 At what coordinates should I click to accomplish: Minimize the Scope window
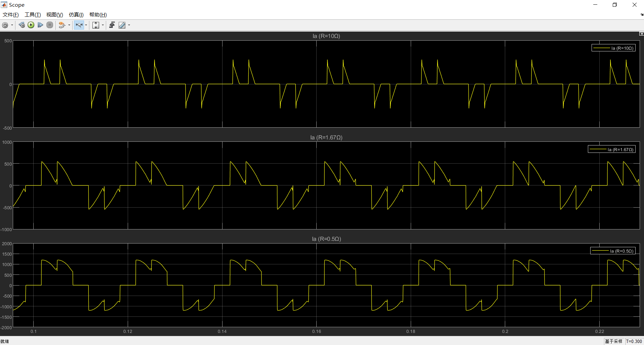[595, 5]
